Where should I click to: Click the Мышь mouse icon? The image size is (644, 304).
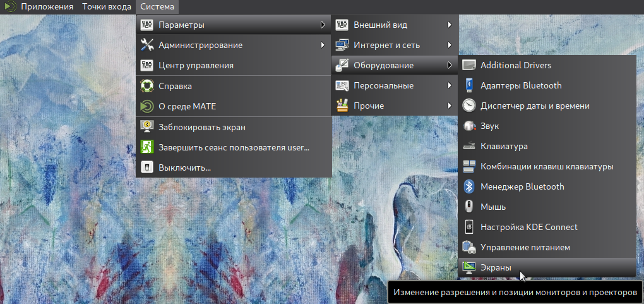point(469,207)
